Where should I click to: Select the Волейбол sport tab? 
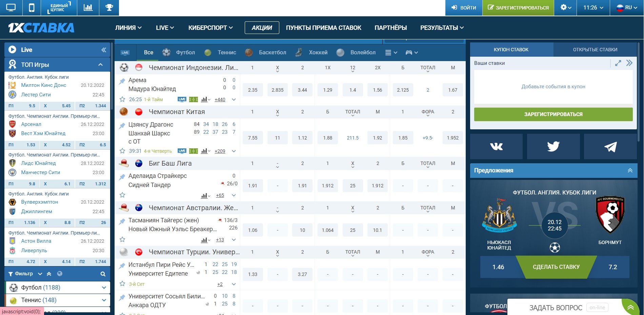pos(356,53)
